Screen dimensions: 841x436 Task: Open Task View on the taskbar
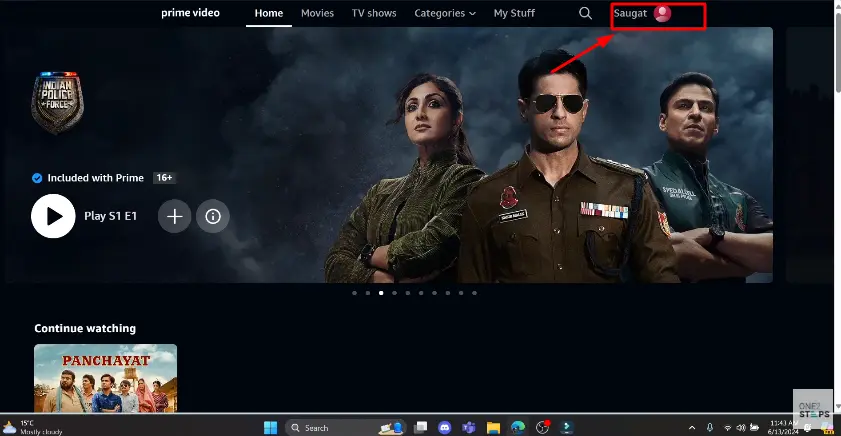point(420,427)
